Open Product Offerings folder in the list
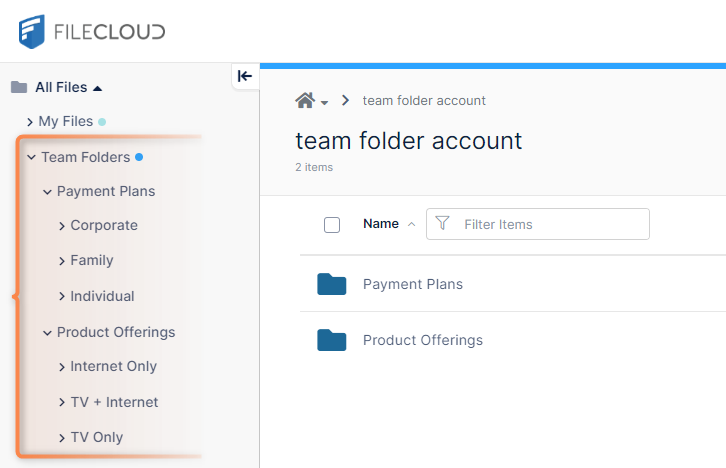 tap(422, 340)
